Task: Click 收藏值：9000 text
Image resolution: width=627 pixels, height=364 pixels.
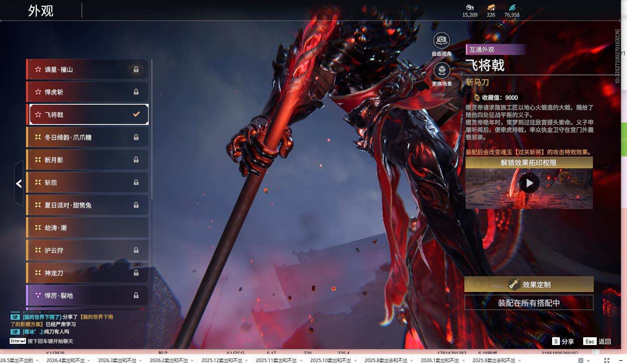Action: coord(500,98)
